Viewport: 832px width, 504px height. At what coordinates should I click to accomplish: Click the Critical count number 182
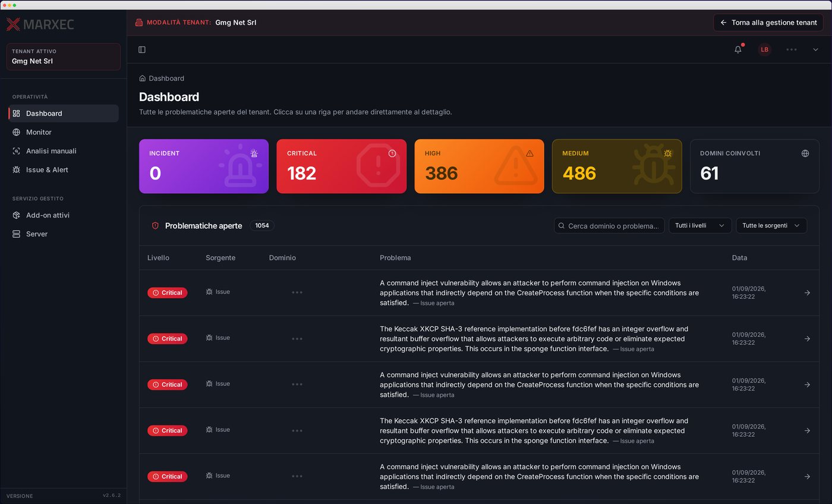click(301, 174)
